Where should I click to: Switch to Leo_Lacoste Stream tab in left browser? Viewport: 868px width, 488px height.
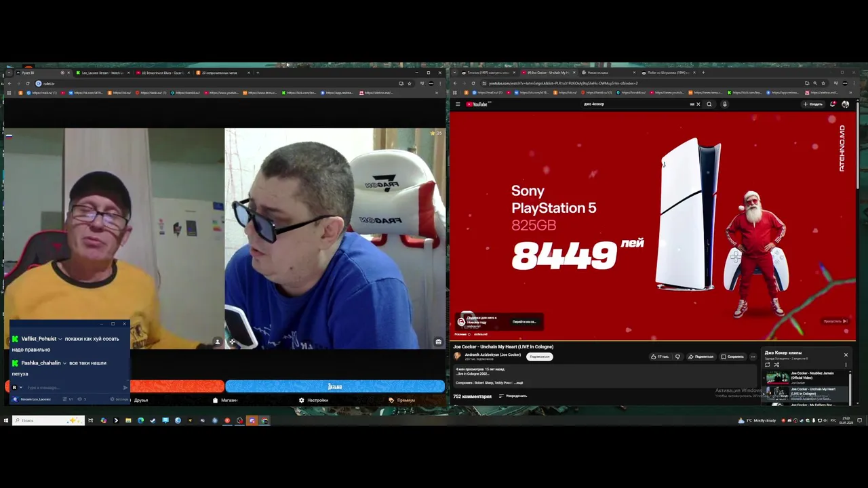pyautogui.click(x=101, y=73)
